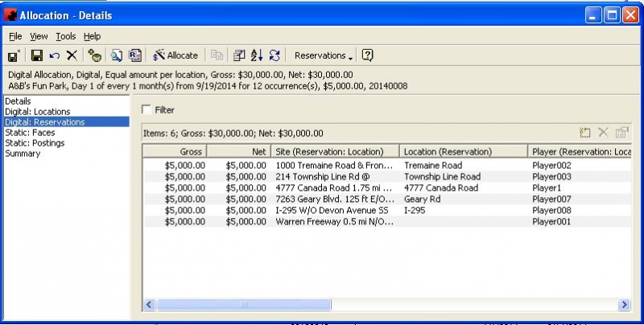Click the horizontal scrollbar right arrow
This screenshot has width=644, height=325.
pyautogui.click(x=623, y=304)
